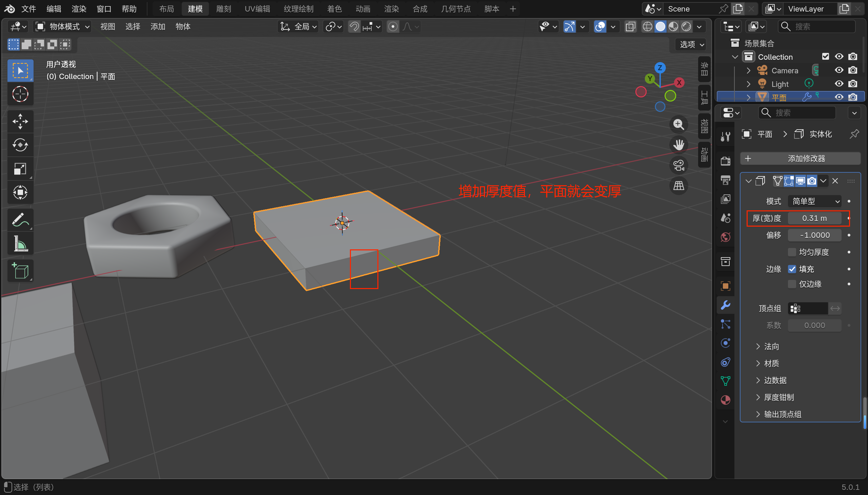This screenshot has height=495, width=868.
Task: Click the 厚(宽)度 0.31 m slider field
Action: tap(814, 218)
